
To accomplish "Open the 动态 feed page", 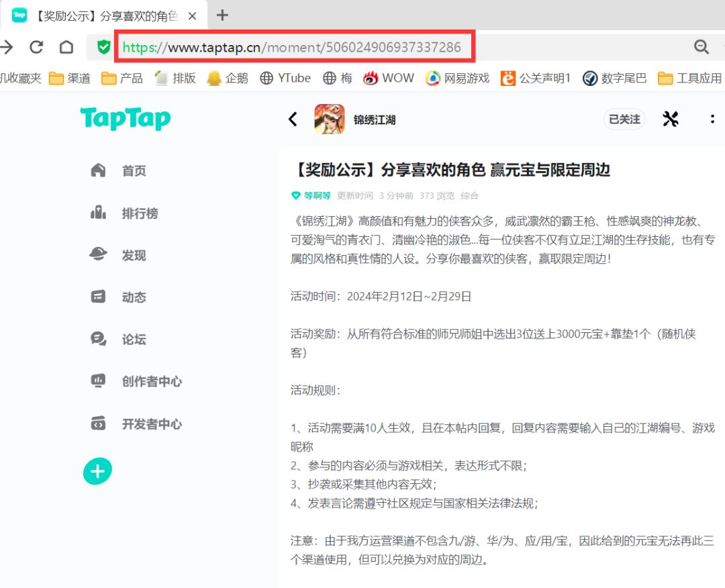I will click(118, 297).
